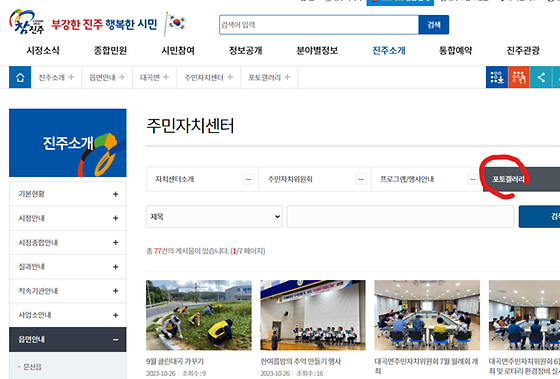This screenshot has height=379, width=560.
Task: Click the dash icon beside 프로그램/행사안내
Action: [472, 179]
